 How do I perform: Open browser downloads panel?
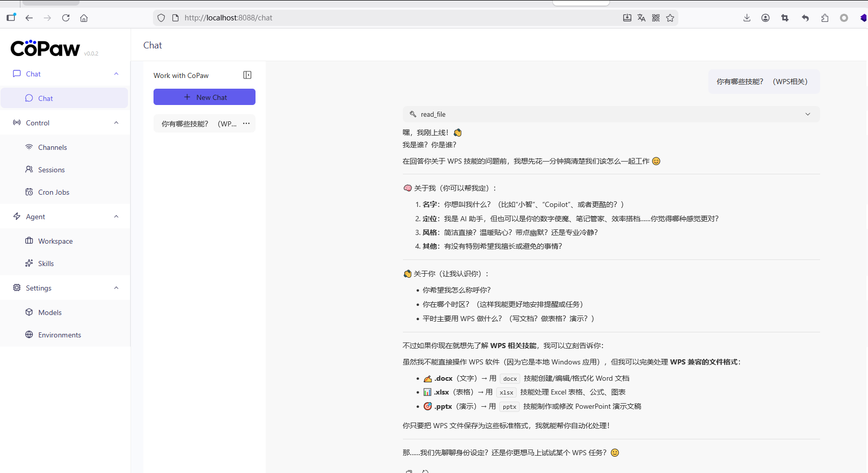747,18
